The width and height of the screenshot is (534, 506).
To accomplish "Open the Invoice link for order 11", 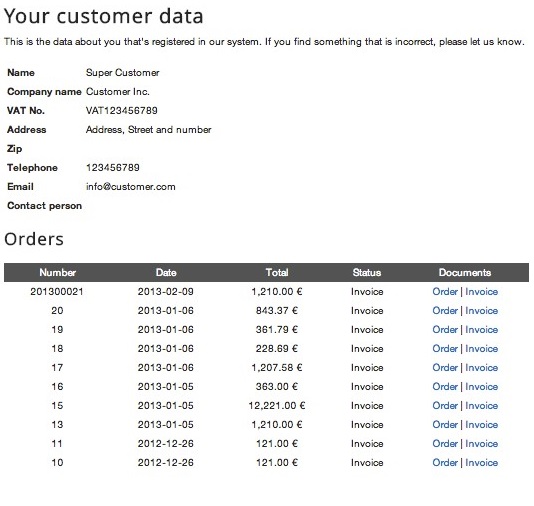I will [482, 444].
